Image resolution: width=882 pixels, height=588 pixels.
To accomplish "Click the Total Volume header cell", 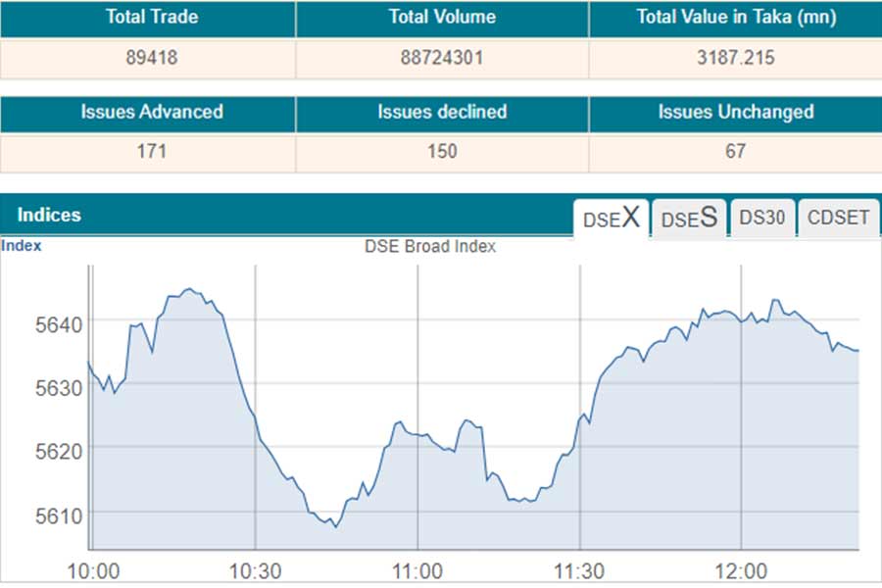I will point(442,18).
